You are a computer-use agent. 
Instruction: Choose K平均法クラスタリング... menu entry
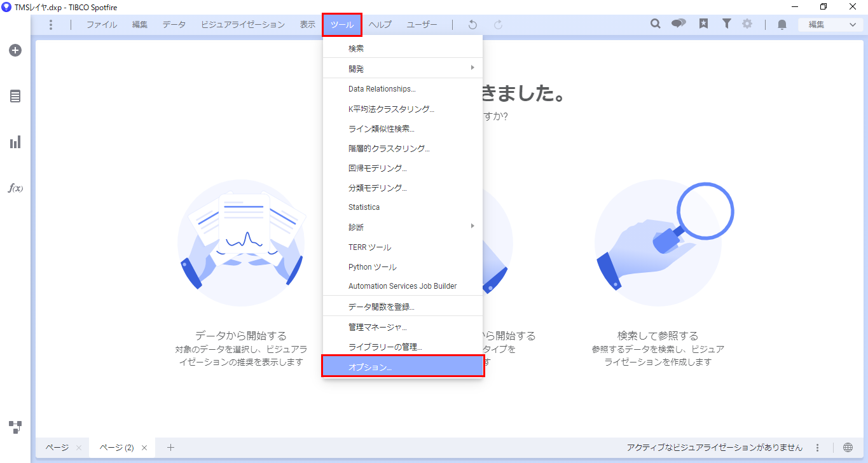click(x=391, y=109)
